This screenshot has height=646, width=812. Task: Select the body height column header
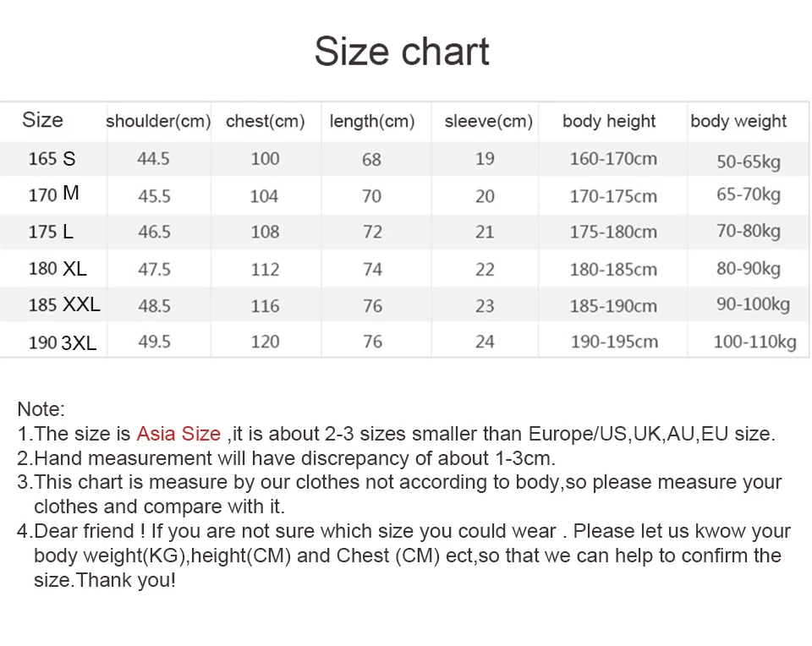click(609, 121)
